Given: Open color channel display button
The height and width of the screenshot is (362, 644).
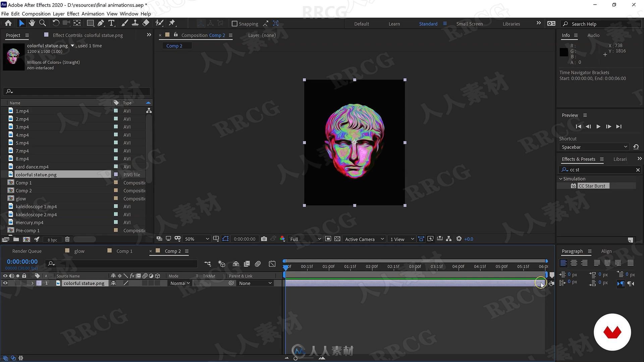Looking at the screenshot, I should (282, 239).
